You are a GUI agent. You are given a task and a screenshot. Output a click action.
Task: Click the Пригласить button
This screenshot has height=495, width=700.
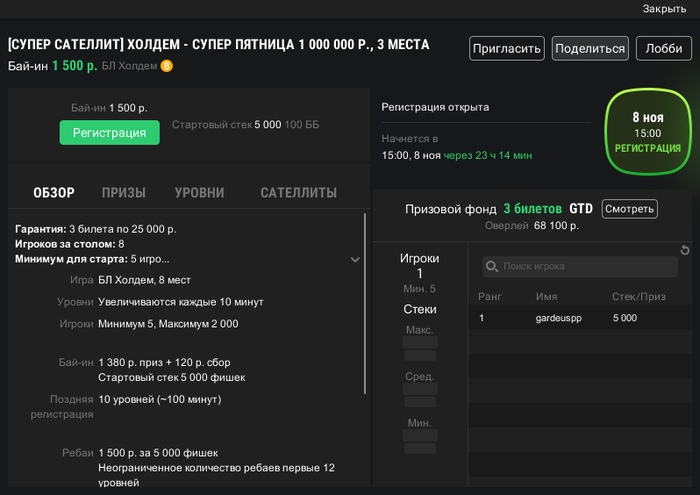507,48
